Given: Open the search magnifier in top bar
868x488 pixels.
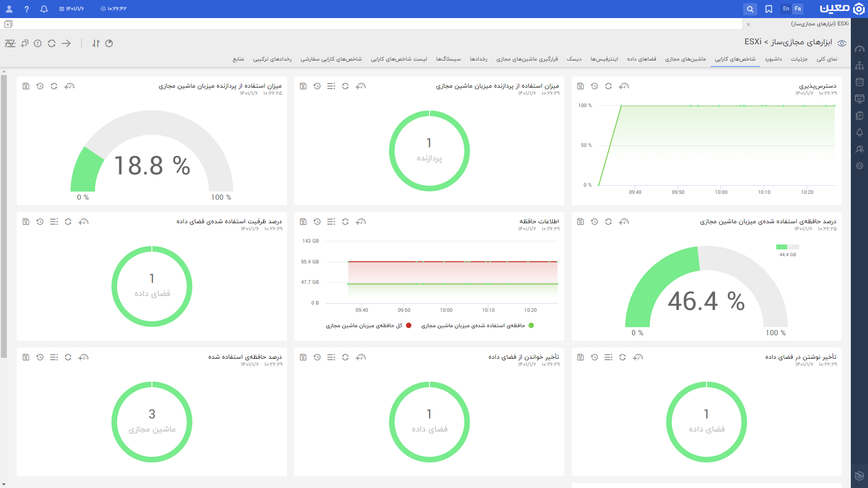Looking at the screenshot, I should click(x=750, y=9).
